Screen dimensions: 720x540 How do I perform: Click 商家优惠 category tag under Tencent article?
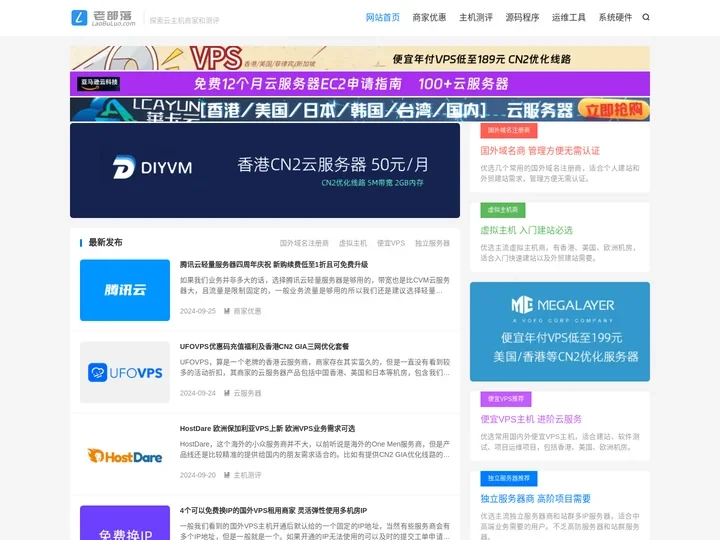247,311
